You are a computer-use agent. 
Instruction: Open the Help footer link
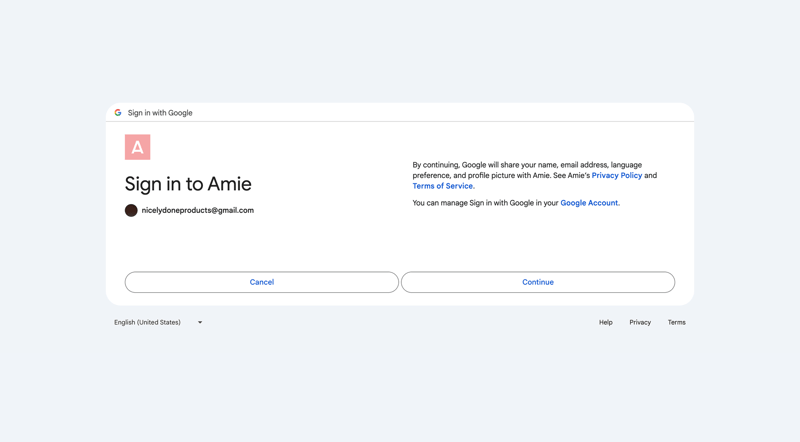point(606,323)
